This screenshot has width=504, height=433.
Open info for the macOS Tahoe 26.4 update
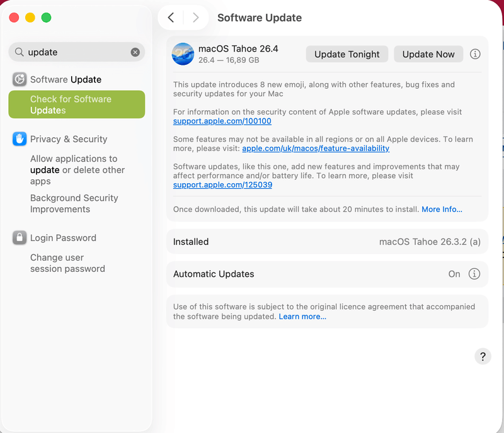[475, 54]
